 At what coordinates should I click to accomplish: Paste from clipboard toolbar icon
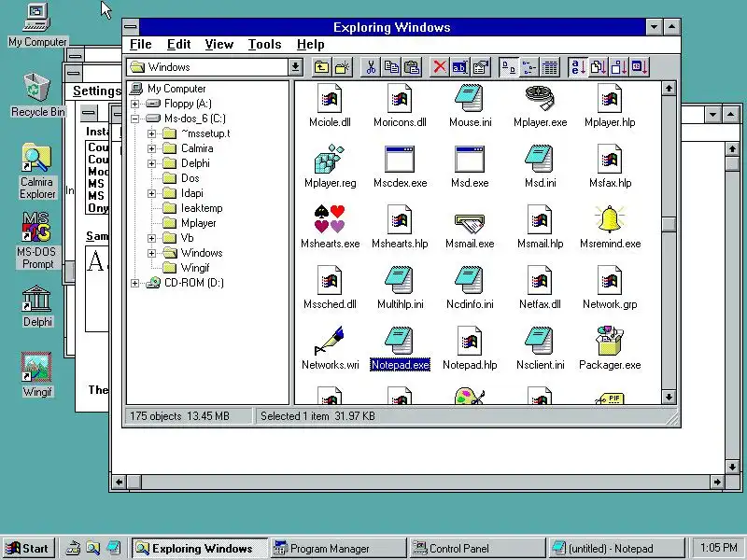click(412, 67)
